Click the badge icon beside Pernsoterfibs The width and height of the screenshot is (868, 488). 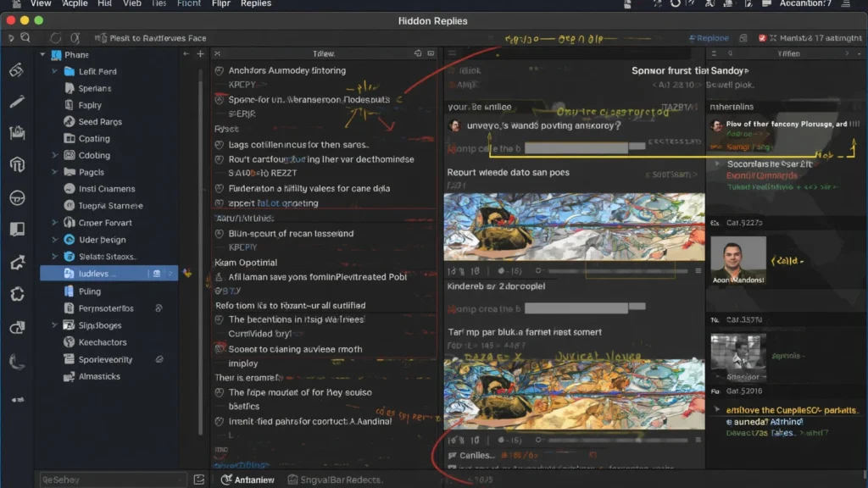point(159,308)
